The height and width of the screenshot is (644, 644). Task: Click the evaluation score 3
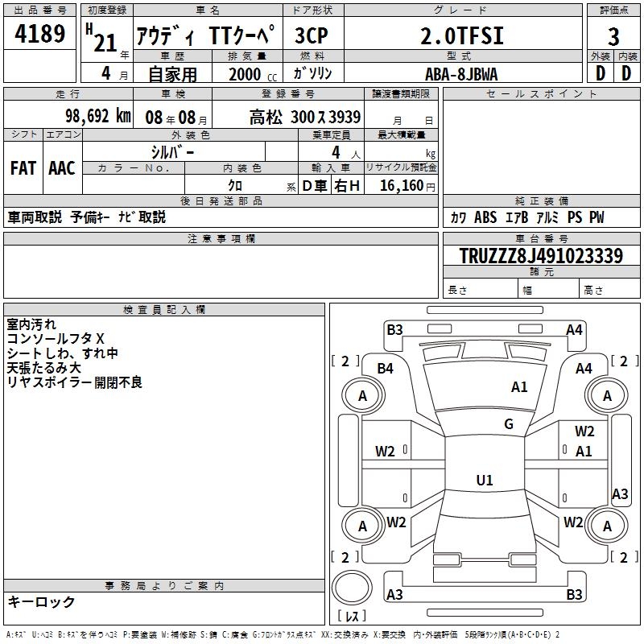point(613,36)
